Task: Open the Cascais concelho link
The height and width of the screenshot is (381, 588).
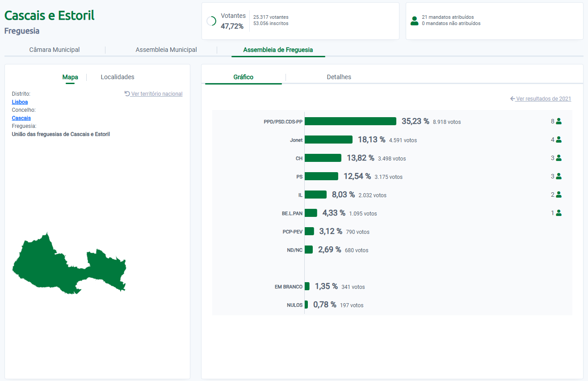Action: pos(21,118)
